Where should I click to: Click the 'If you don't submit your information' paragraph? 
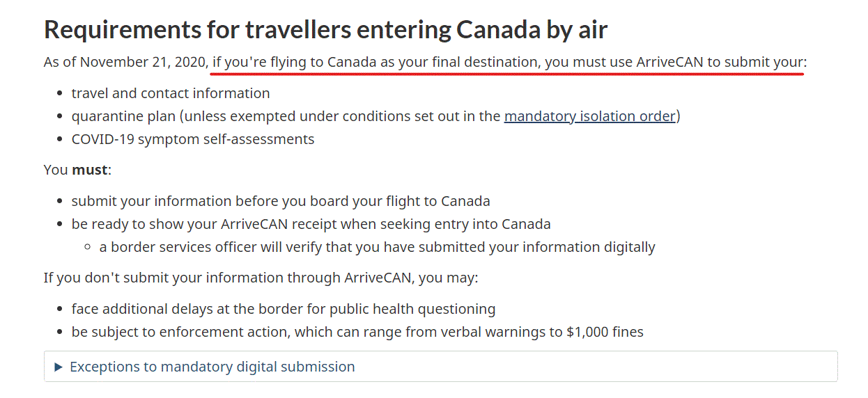(261, 278)
